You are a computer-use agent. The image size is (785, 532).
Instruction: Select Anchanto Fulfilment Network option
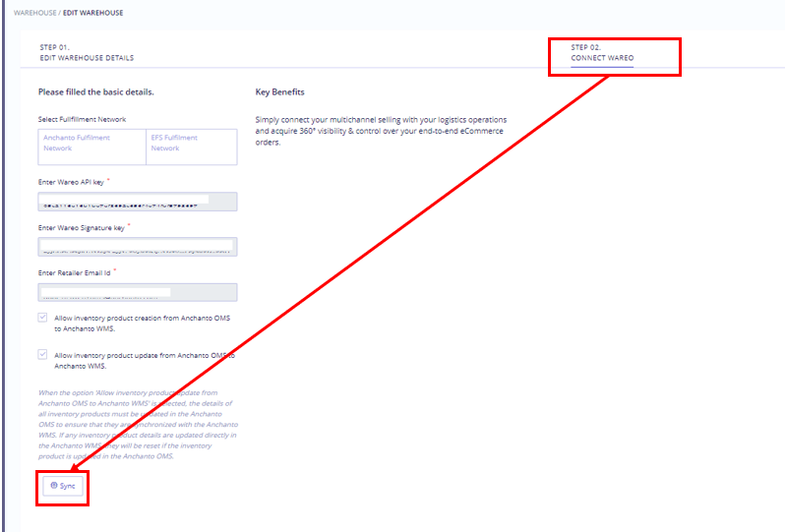pyautogui.click(x=92, y=147)
